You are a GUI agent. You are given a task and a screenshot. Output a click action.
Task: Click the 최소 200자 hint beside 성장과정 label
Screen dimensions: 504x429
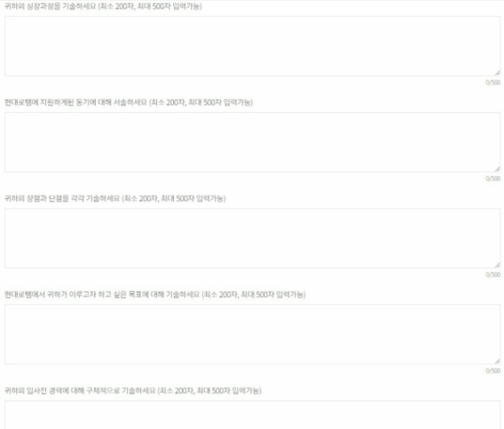117,6
